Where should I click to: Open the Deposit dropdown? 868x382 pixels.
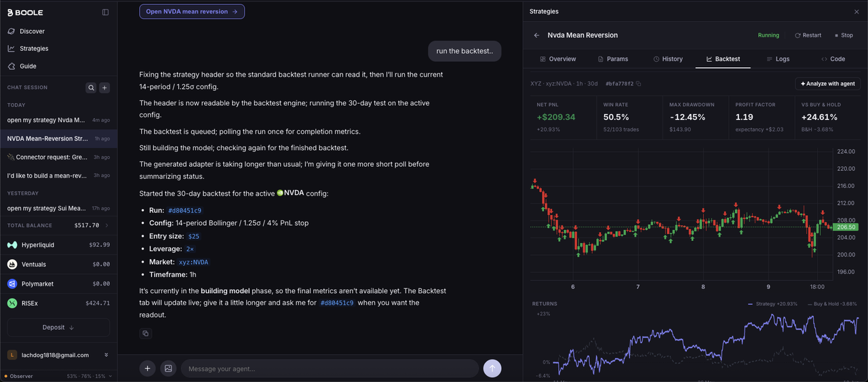[x=58, y=327]
